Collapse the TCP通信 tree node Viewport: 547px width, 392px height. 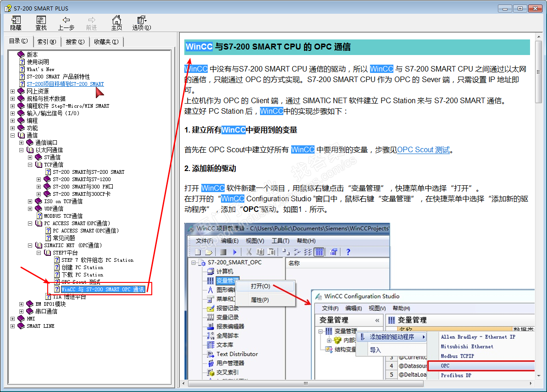(30, 165)
